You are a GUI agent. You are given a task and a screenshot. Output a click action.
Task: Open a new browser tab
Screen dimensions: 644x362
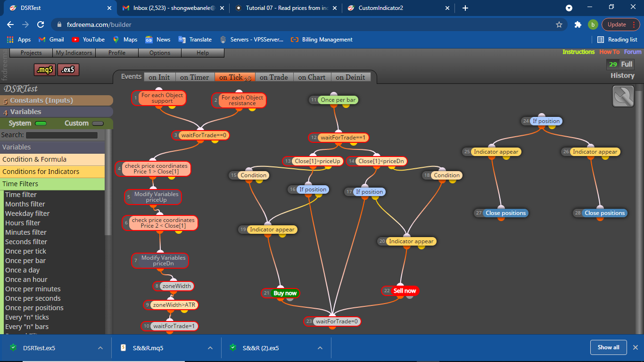point(465,8)
